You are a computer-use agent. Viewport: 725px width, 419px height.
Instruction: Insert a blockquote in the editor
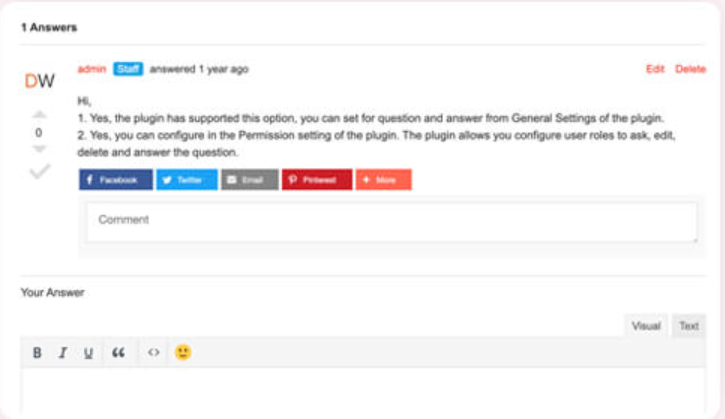(118, 353)
